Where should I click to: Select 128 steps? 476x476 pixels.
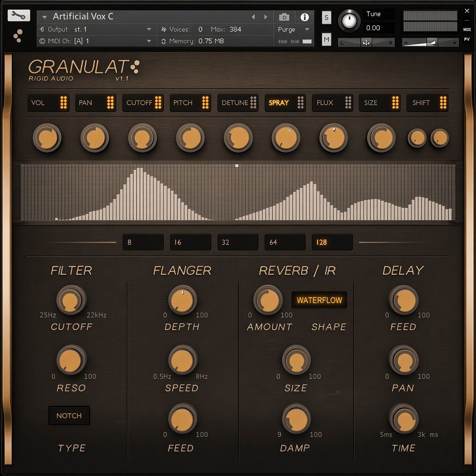point(332,242)
